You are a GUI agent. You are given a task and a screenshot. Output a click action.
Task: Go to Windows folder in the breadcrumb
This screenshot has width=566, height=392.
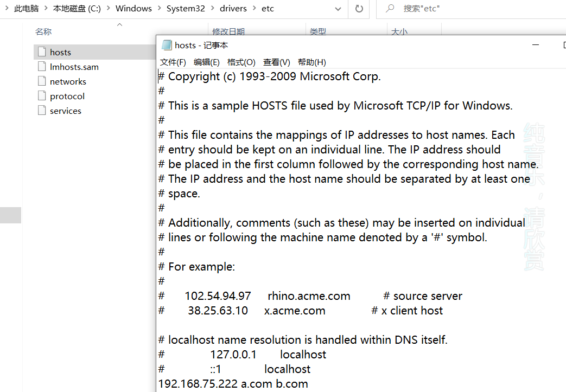(x=133, y=8)
